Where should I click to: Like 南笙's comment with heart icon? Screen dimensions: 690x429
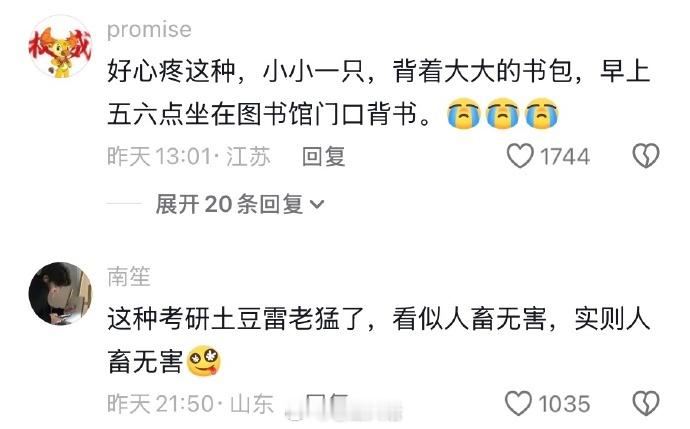click(x=518, y=403)
